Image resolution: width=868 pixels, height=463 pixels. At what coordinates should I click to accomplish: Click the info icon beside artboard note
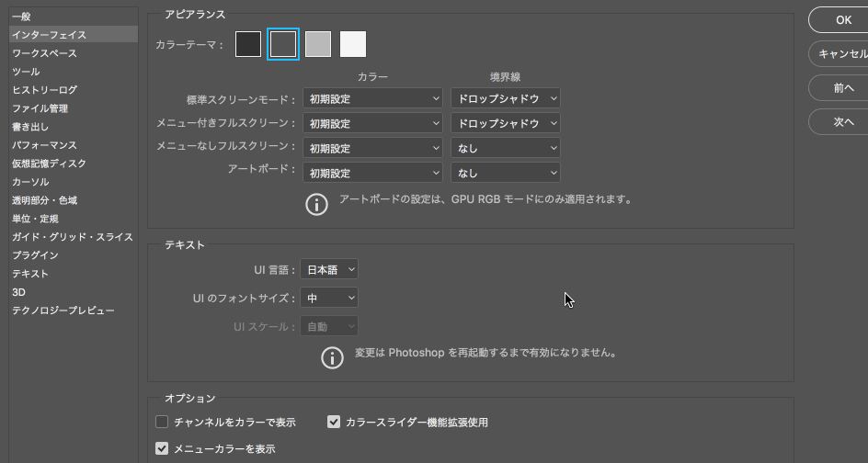click(x=316, y=204)
